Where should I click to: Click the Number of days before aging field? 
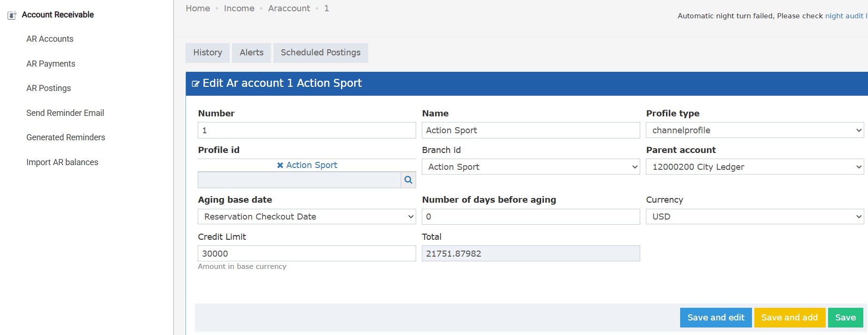pos(531,216)
